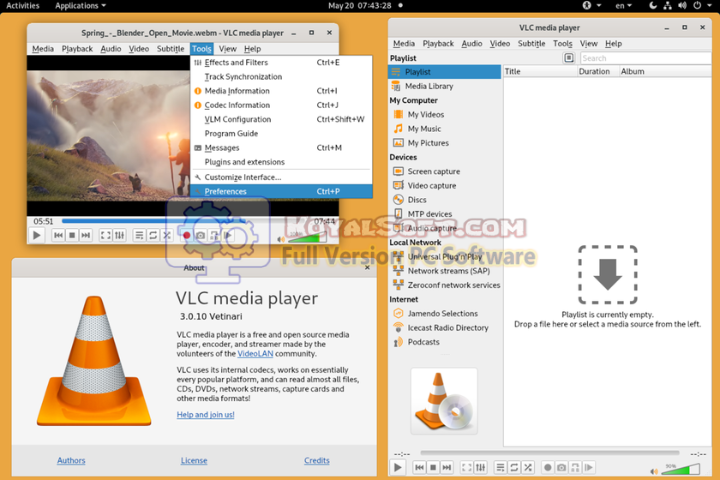This screenshot has width=720, height=480.
Task: Take snapshot in the playlist VLC window
Action: 561,468
